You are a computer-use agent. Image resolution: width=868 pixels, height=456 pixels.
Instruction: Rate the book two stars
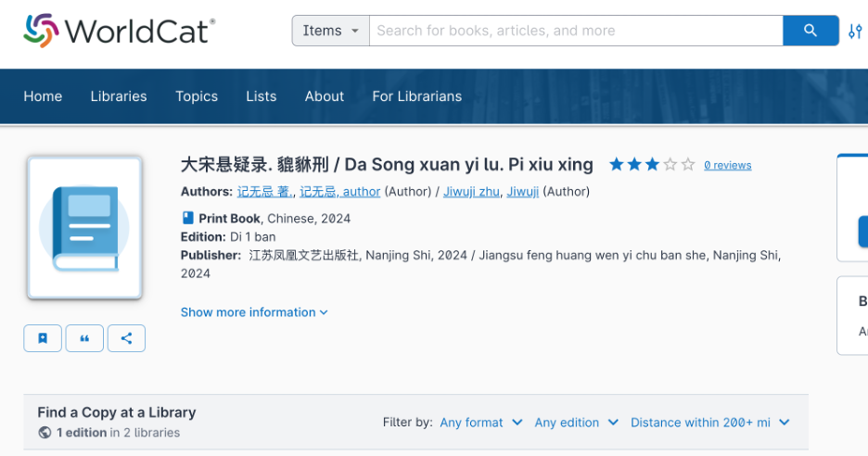point(634,164)
